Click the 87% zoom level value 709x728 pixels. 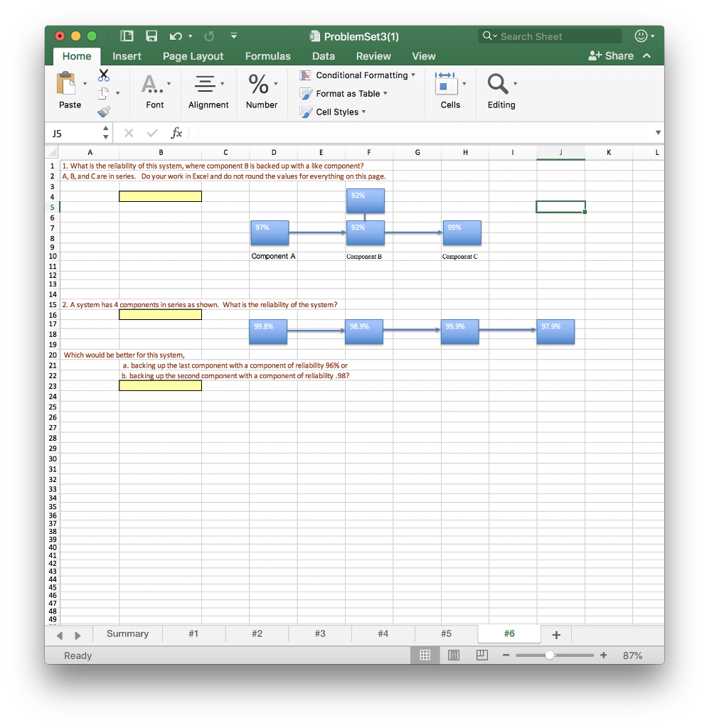tap(632, 655)
